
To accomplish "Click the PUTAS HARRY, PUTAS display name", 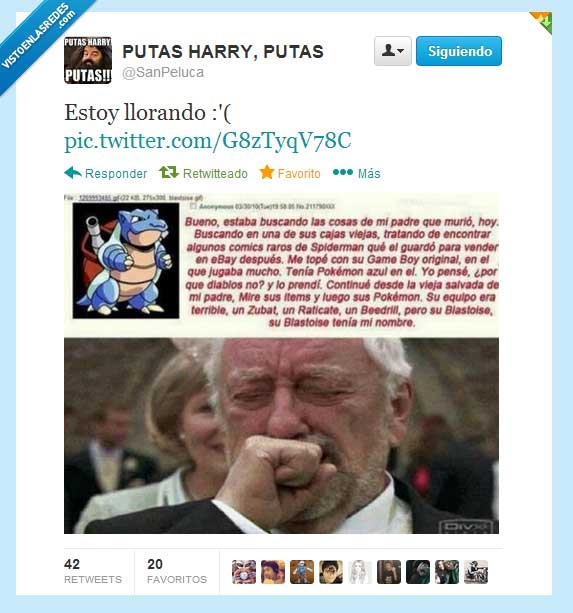I will 223,52.
